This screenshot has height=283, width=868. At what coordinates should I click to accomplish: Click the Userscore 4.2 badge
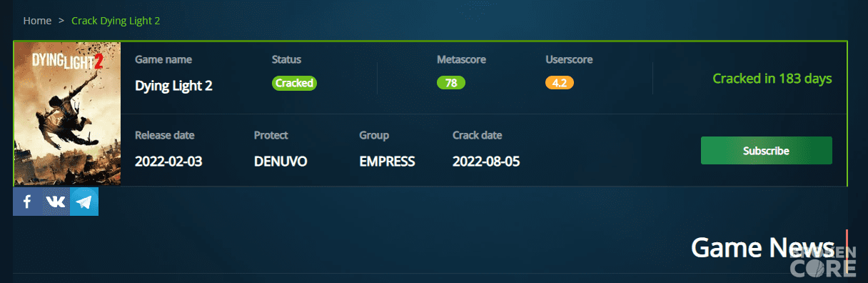560,83
